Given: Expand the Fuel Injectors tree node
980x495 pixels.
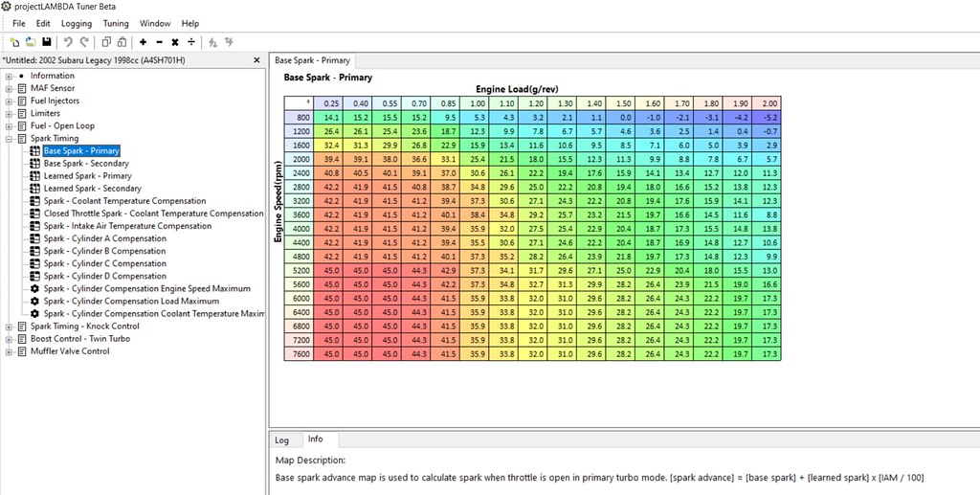Looking at the screenshot, I should click(10, 101).
